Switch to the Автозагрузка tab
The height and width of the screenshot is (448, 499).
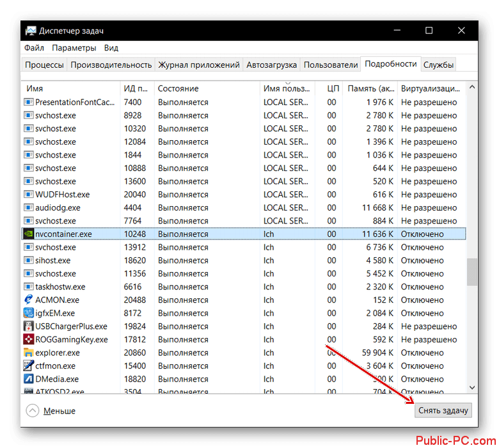click(x=271, y=65)
